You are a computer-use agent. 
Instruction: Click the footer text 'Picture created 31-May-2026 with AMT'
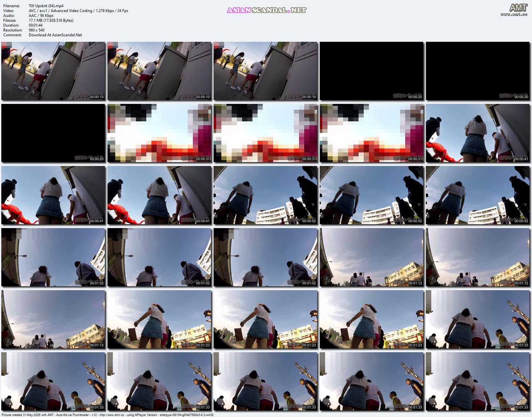point(27,415)
